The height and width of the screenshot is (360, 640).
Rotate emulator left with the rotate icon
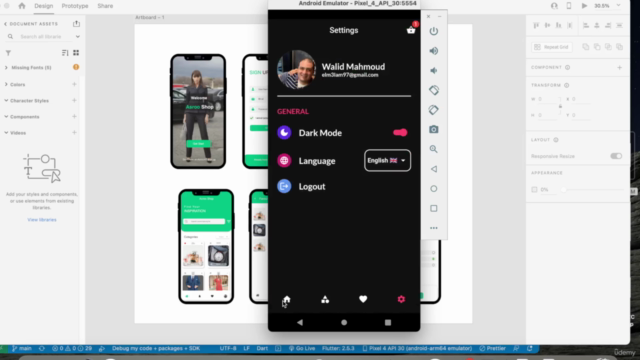pyautogui.click(x=433, y=90)
